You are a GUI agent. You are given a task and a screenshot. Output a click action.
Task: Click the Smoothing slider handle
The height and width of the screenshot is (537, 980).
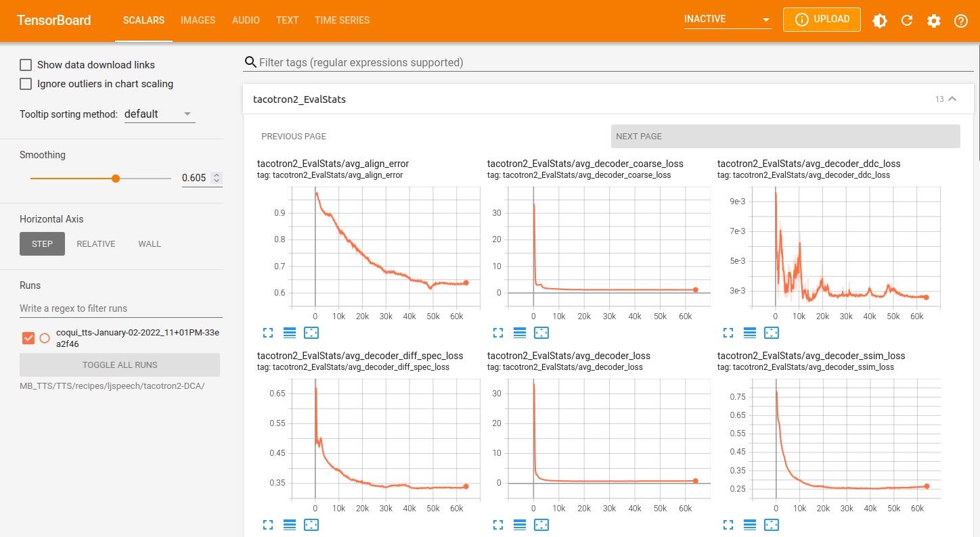pos(116,179)
